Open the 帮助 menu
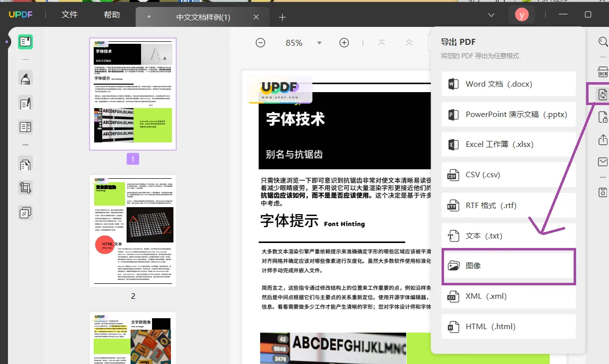The image size is (609, 364). (x=112, y=15)
